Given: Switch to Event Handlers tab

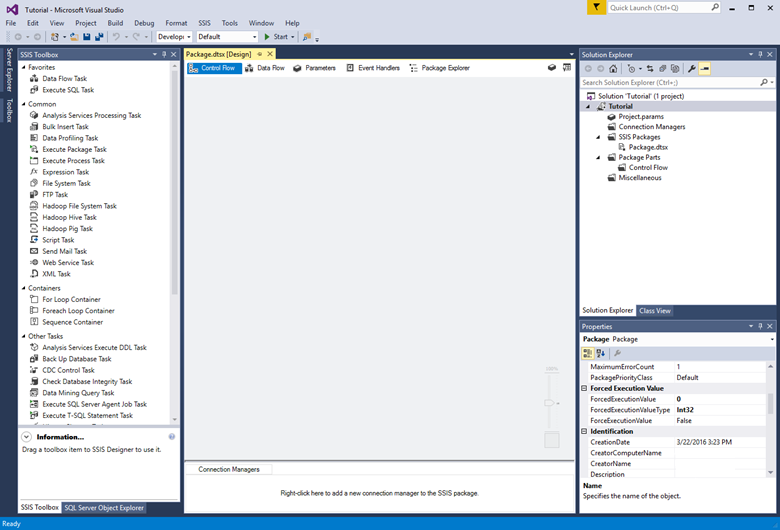Looking at the screenshot, I should coord(373,68).
